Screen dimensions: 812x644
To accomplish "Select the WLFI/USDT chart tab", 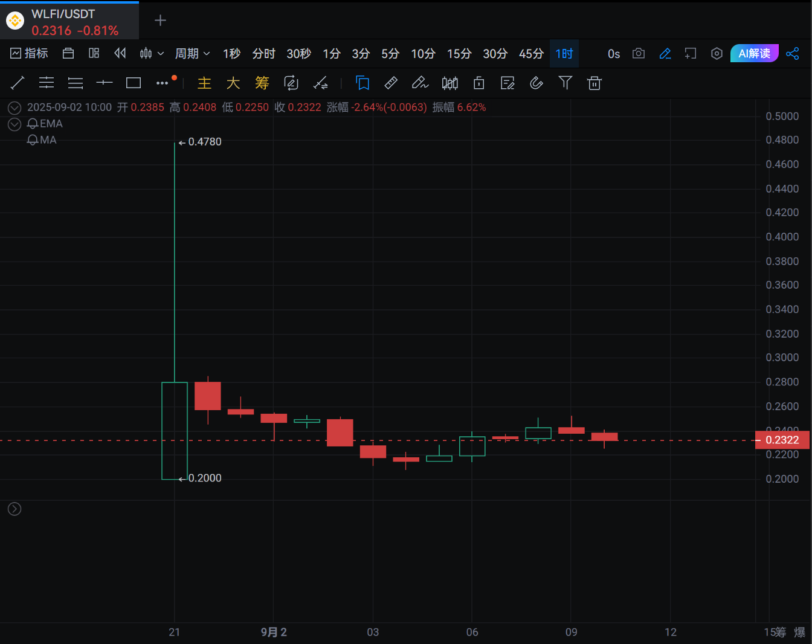I will point(69,22).
